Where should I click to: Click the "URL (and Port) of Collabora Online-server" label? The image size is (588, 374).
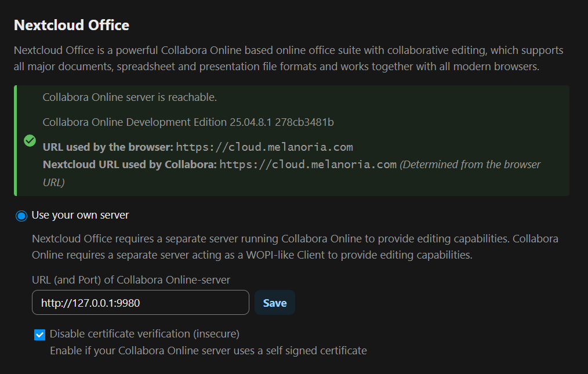131,280
